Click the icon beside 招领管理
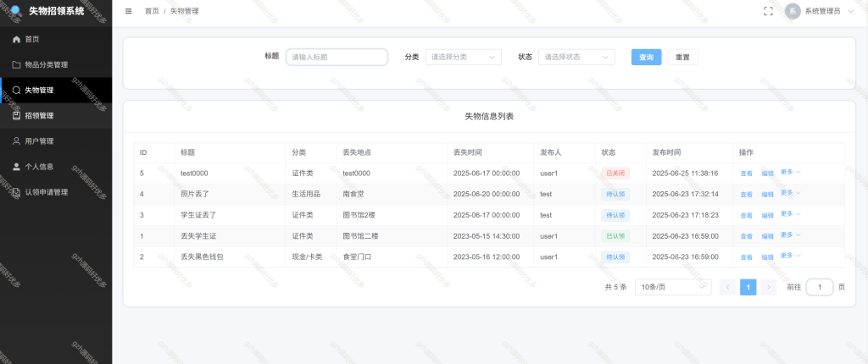This screenshot has height=364, width=868. [x=16, y=116]
